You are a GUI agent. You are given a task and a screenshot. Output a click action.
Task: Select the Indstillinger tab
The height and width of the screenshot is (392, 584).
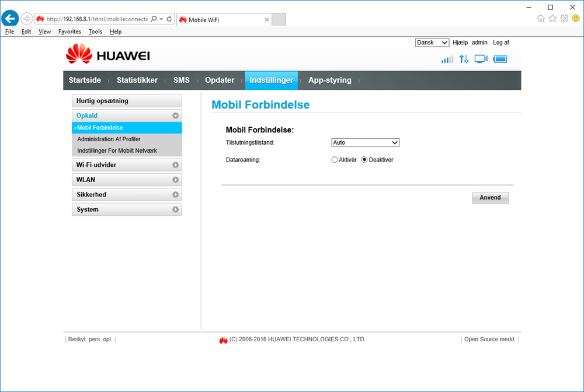[x=271, y=80]
